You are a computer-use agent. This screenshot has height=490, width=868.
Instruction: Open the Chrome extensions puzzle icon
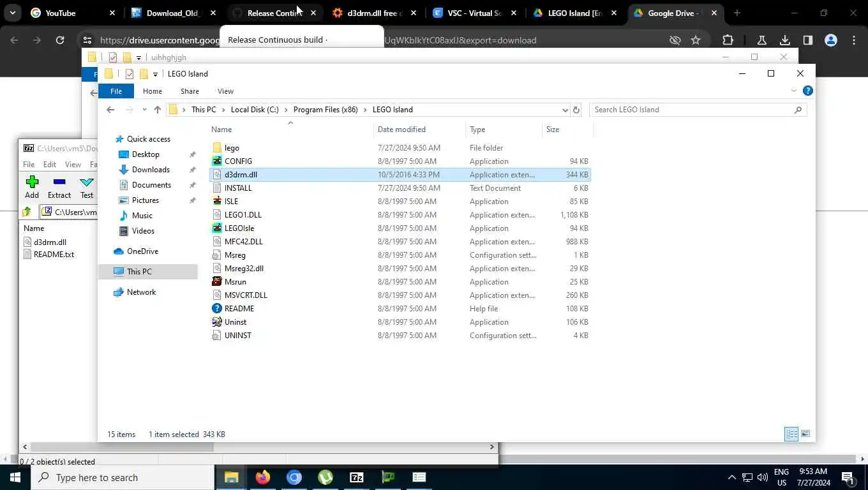coord(728,40)
